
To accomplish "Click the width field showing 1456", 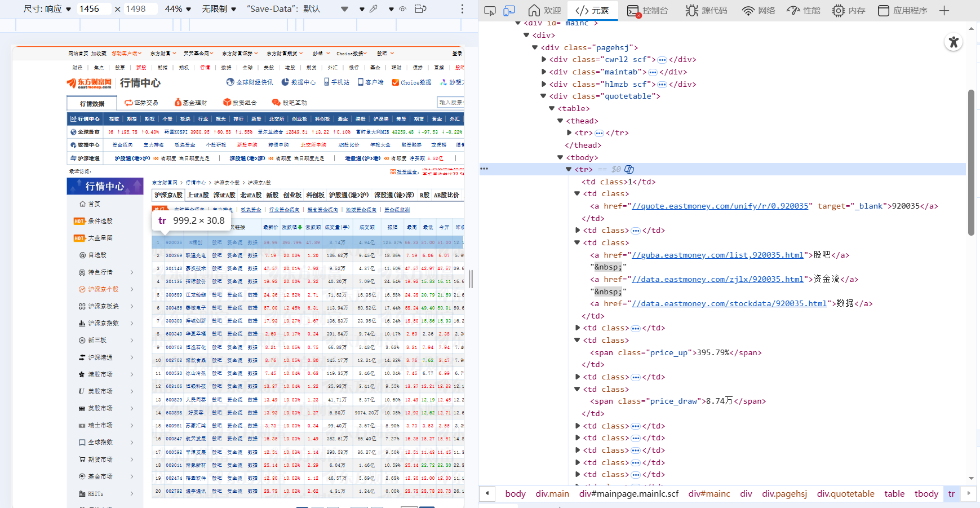I will 94,9.
